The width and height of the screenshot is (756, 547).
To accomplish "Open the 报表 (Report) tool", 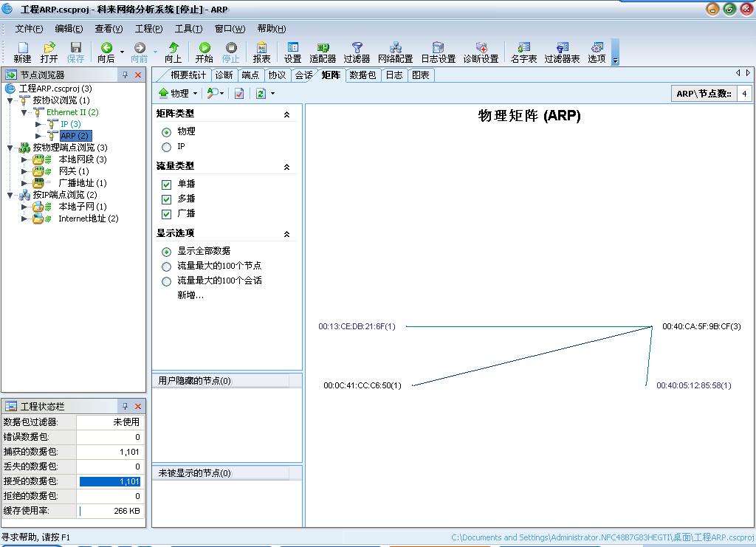I will 261,52.
